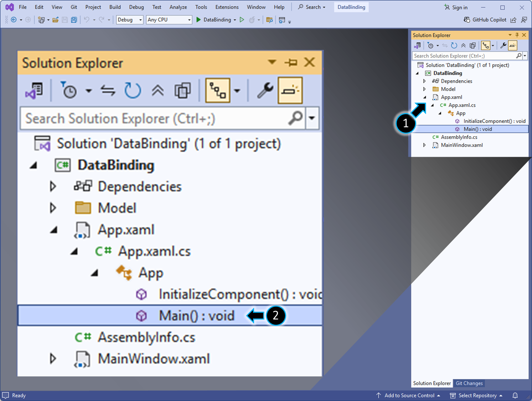Viewport: 532px width, 401px height.
Task: Toggle Preview Selected Items in docked Solution Explorer toolbar
Action: point(512,46)
